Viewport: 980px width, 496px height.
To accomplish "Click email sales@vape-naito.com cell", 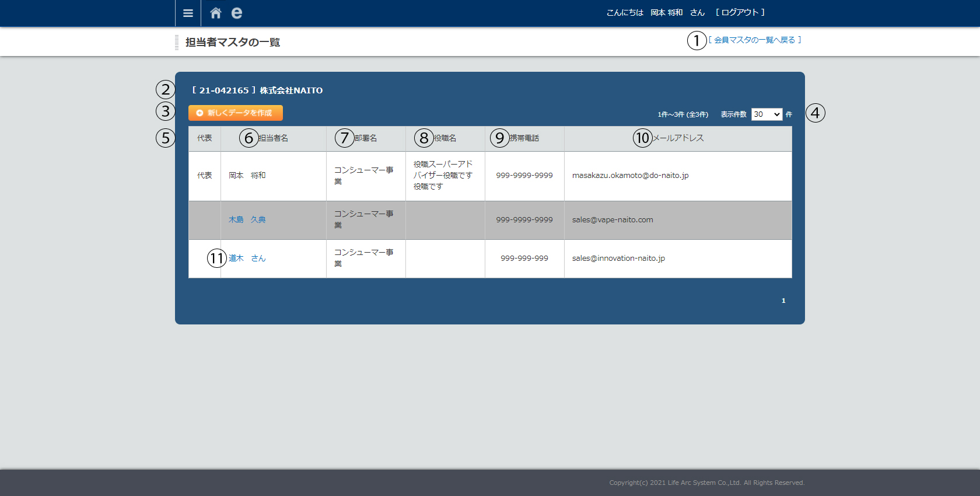I will pyautogui.click(x=612, y=220).
